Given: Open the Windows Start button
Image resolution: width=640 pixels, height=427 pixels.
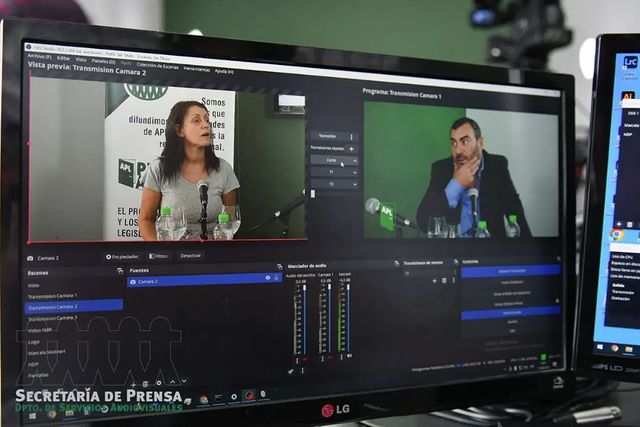Looking at the screenshot, I should point(32,416).
